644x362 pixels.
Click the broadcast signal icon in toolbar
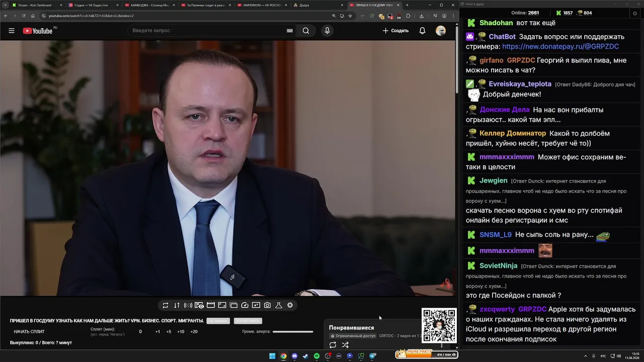point(188,305)
